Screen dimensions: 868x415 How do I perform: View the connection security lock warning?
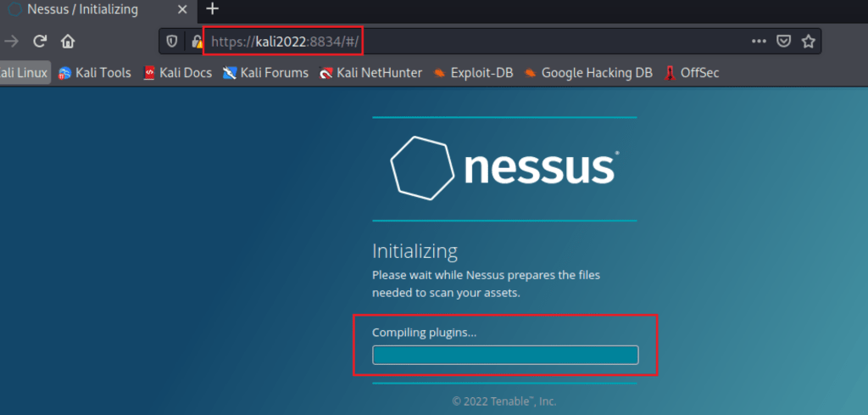197,42
